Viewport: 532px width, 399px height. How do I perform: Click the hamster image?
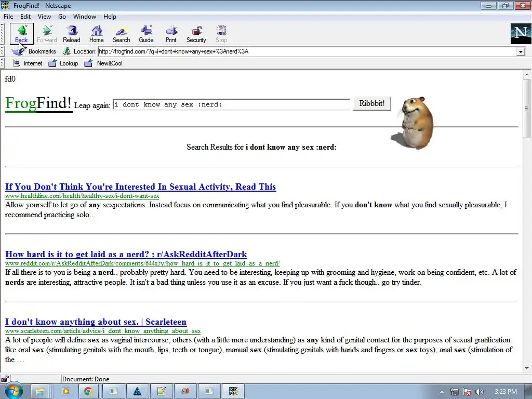tap(413, 123)
